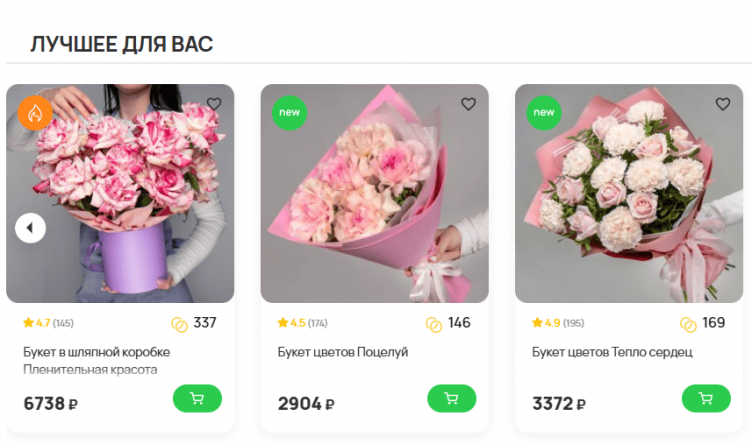The height and width of the screenshot is (444, 752).
Task: Click the previous slide arrow button
Action: point(30,229)
